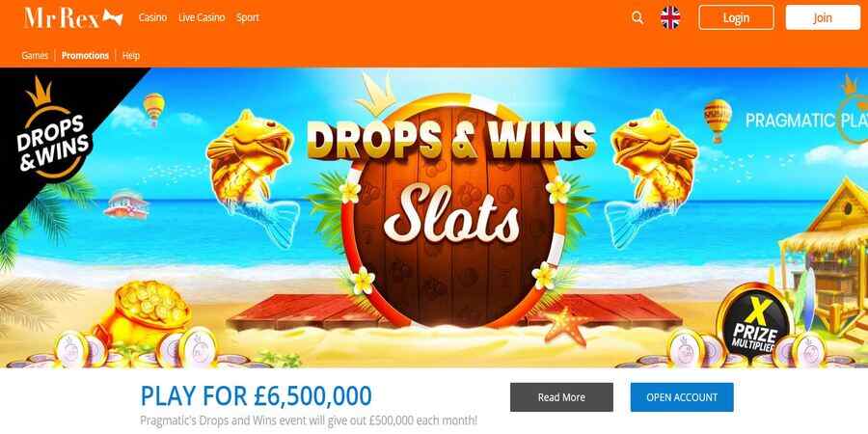The height and width of the screenshot is (434, 868).
Task: Click the search magnifier icon
Action: point(637,17)
